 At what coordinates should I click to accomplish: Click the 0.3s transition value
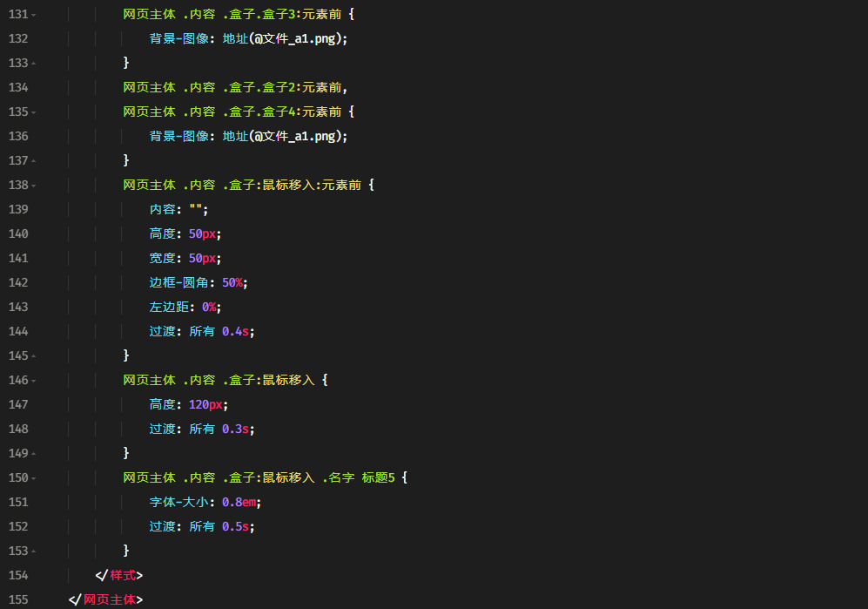[x=235, y=429]
